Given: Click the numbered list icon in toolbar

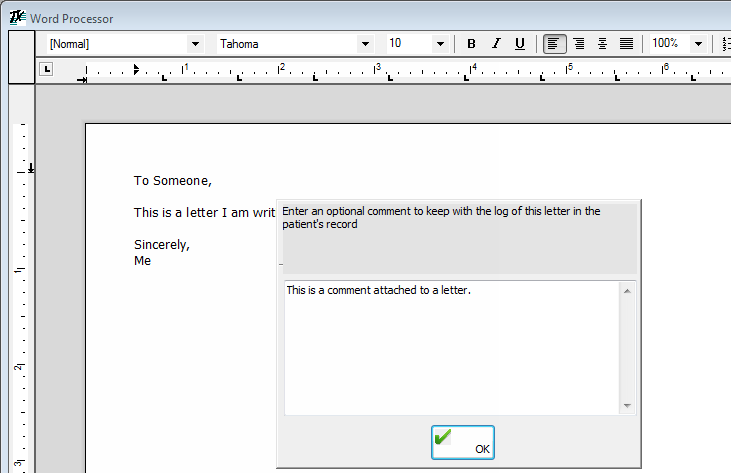Looking at the screenshot, I should tap(726, 44).
